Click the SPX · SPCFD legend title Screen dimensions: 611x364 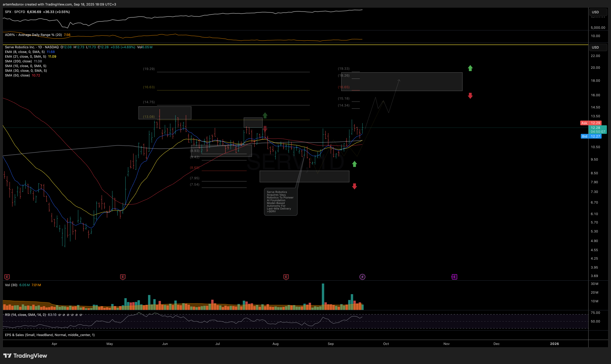15,12
